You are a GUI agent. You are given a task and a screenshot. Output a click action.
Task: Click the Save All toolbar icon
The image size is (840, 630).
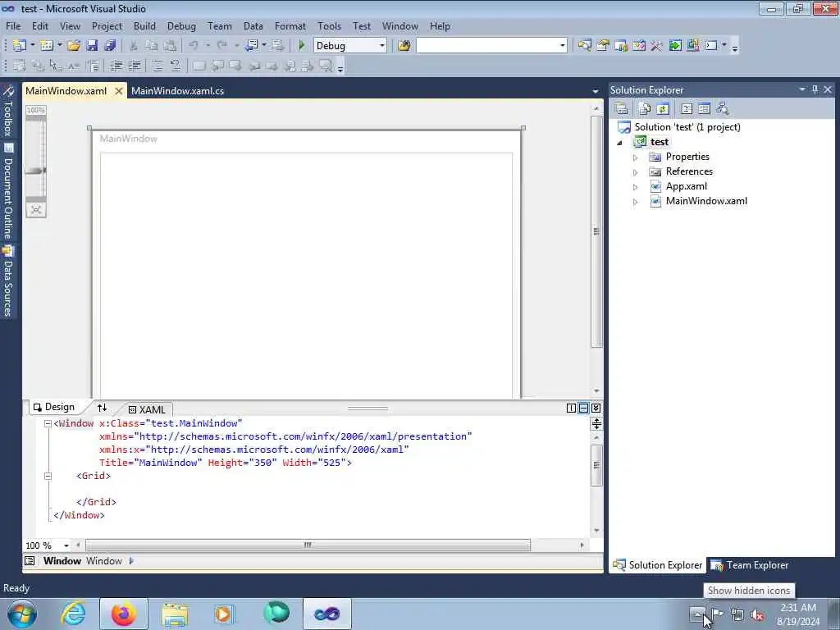point(110,46)
